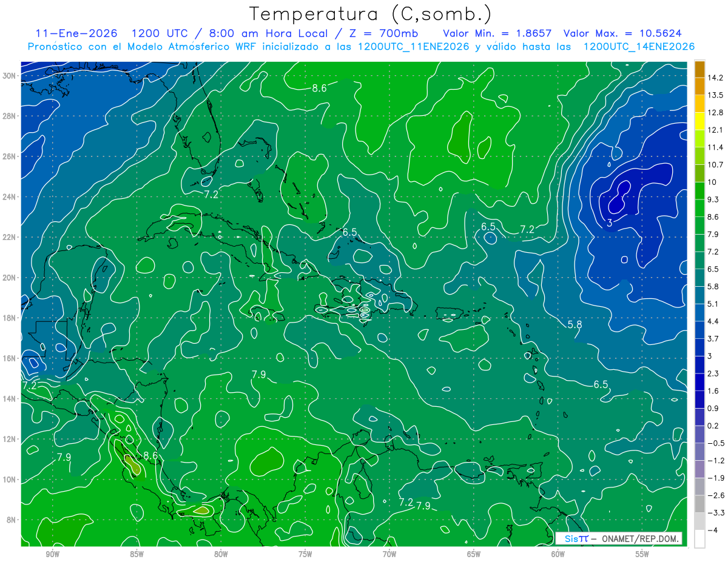The height and width of the screenshot is (562, 728).
Task: Click the colorbar tick label '-3.3'
Action: (716, 513)
